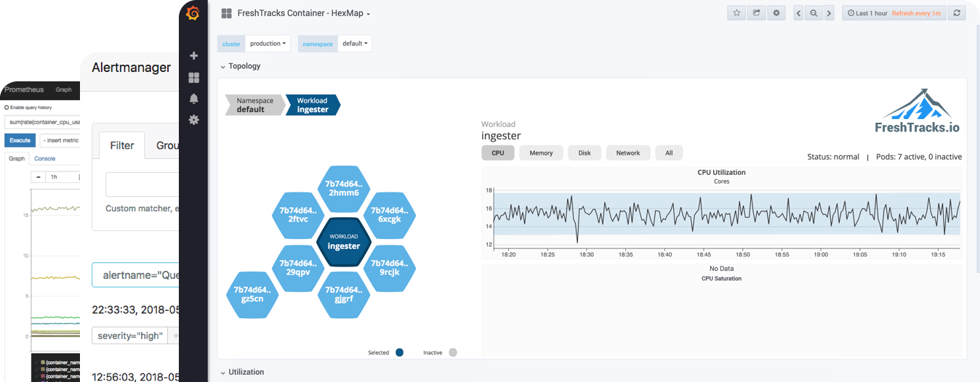Image resolution: width=980 pixels, height=382 pixels.
Task: Switch to Graph tab in Prometheus
Action: click(16, 158)
